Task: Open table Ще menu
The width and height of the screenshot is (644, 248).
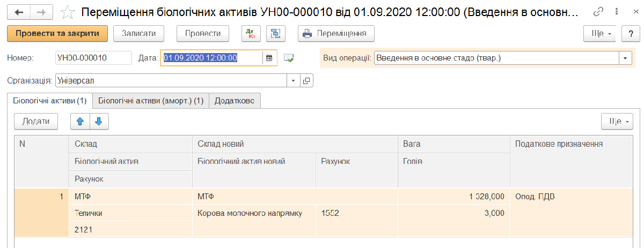Action: tap(617, 122)
